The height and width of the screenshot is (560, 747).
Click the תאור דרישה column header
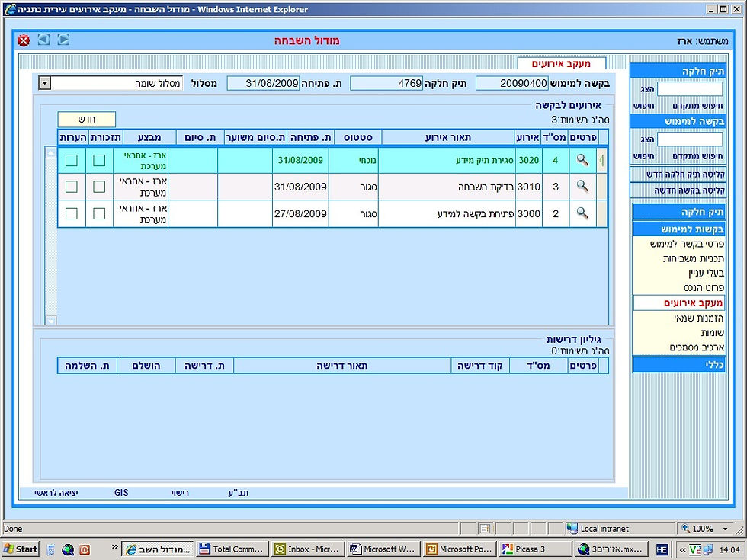coord(342,365)
